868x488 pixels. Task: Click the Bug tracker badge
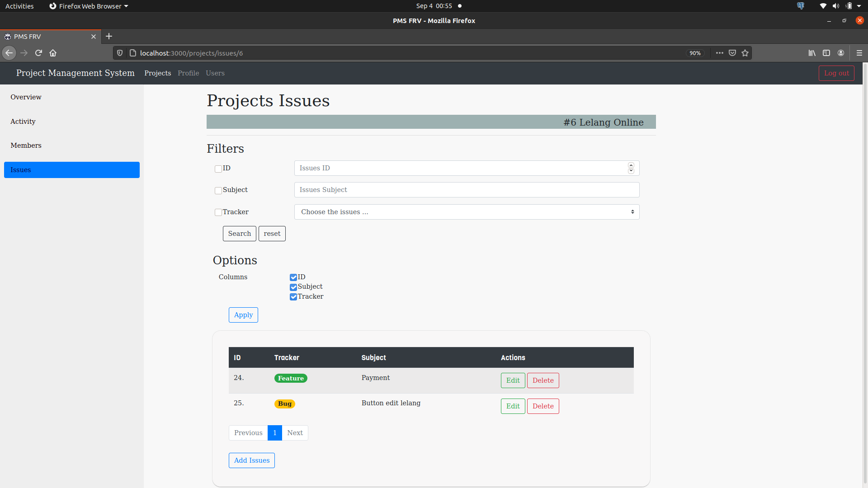[285, 404]
